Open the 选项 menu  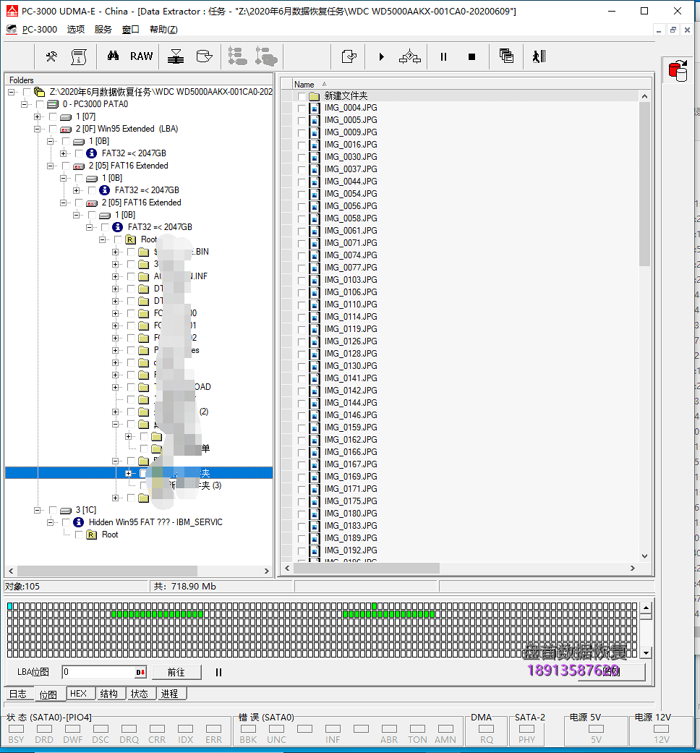pos(76,29)
